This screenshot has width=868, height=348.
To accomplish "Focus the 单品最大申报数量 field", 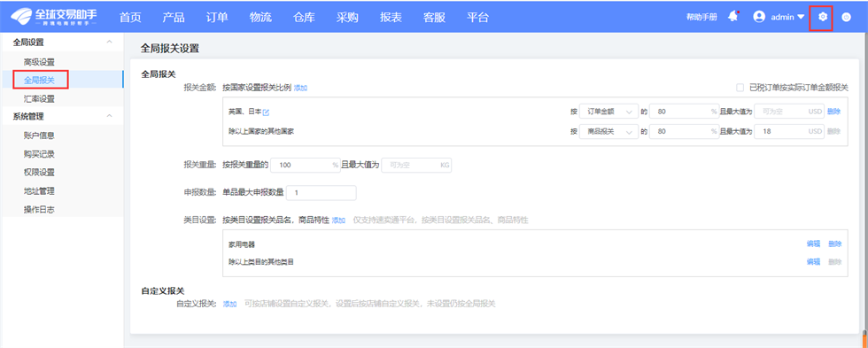I will (x=321, y=192).
